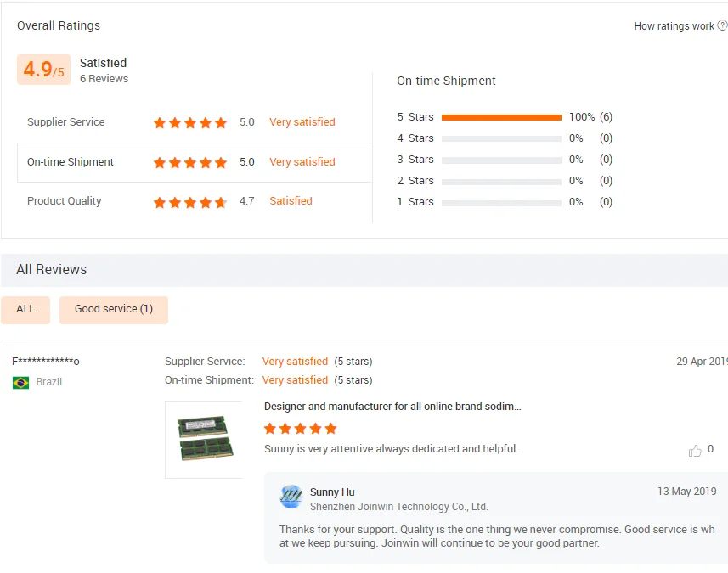
Task: Click the Supplier Service star rating
Action: tap(190, 122)
